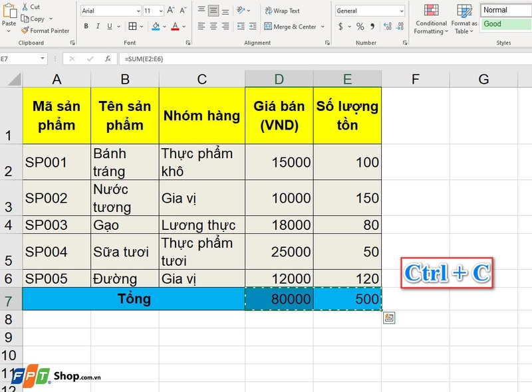
Task: Click the Cancel X in formula bar
Action: (x=72, y=58)
